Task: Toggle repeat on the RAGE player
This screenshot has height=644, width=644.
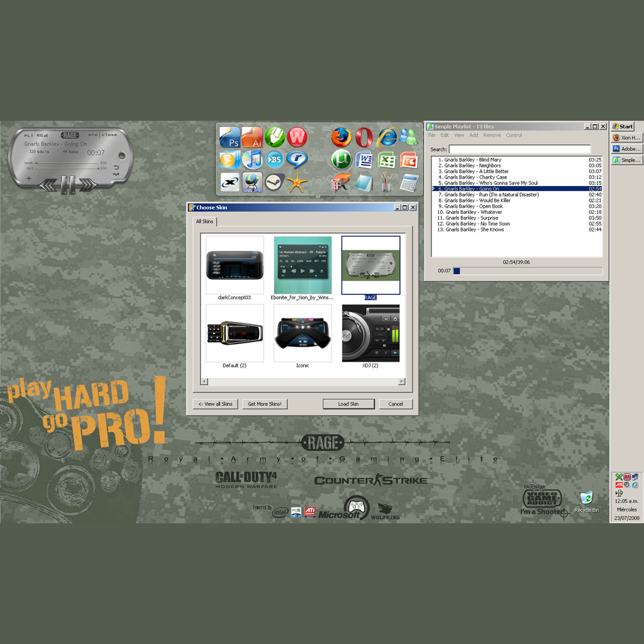Action: [116, 167]
